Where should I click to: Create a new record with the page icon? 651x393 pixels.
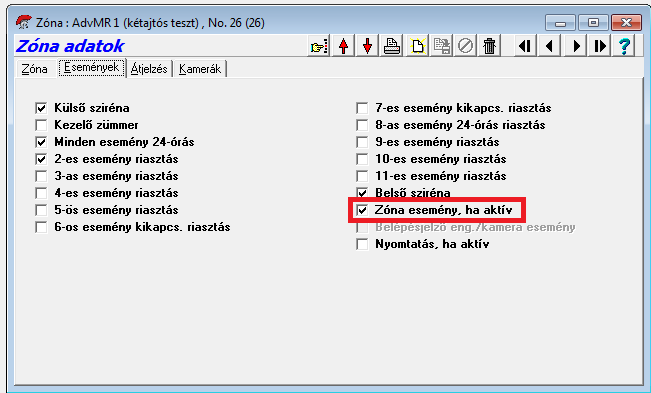416,46
